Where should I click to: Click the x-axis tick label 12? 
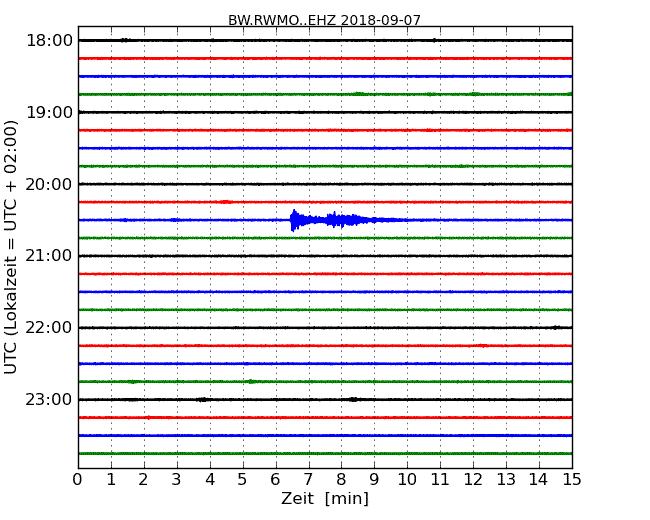[473, 479]
